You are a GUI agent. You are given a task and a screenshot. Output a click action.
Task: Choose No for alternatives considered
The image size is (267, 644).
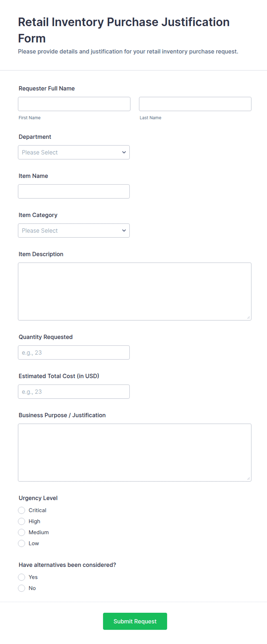tap(22, 588)
